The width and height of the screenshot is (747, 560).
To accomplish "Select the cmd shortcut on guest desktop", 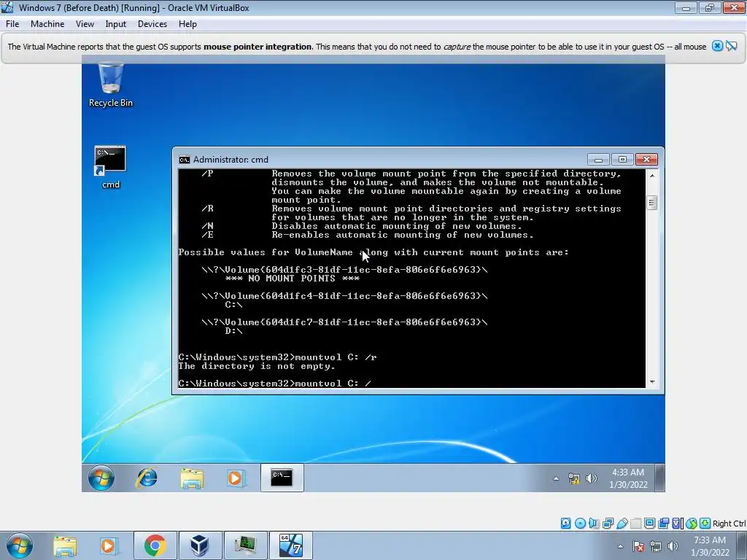I will pyautogui.click(x=111, y=167).
